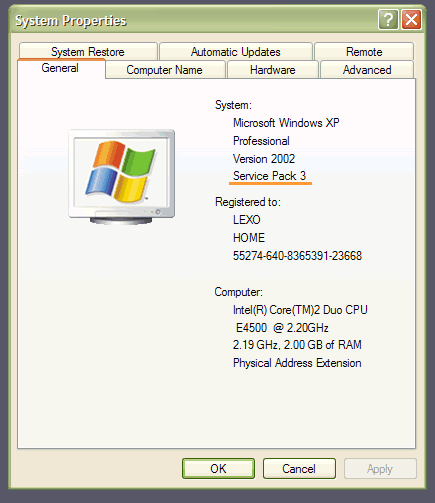The height and width of the screenshot is (503, 435).
Task: Click the product ID 55274-640-8365391-23668
Action: (297, 256)
